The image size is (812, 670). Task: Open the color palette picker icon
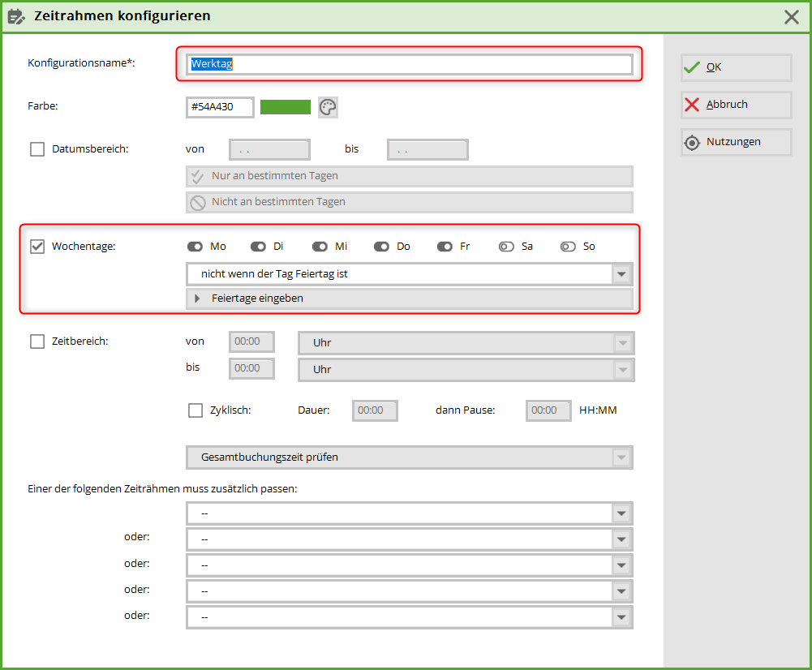[x=328, y=107]
